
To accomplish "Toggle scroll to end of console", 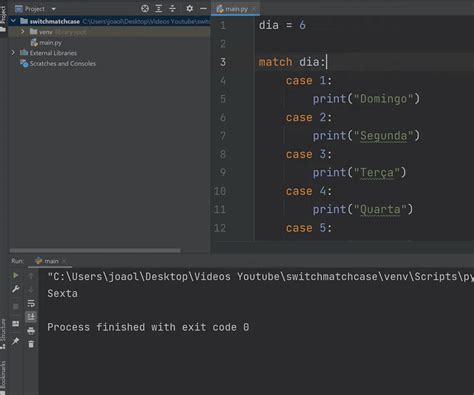I will point(31,317).
